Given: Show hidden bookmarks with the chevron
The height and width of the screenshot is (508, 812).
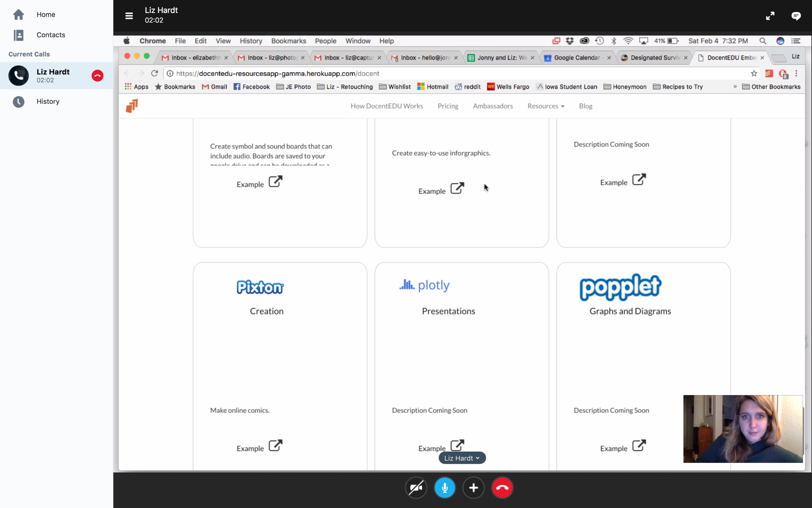Looking at the screenshot, I should [x=735, y=87].
